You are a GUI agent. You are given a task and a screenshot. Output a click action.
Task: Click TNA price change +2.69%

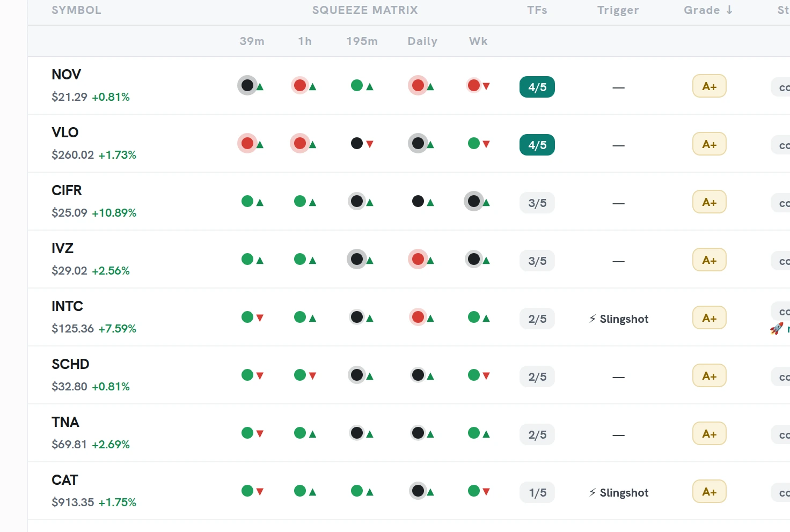point(111,445)
